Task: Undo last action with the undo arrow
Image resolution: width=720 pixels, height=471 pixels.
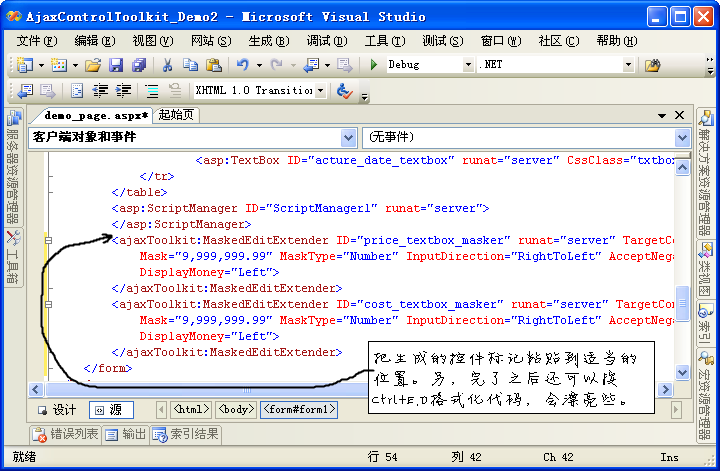Action: 243,65
